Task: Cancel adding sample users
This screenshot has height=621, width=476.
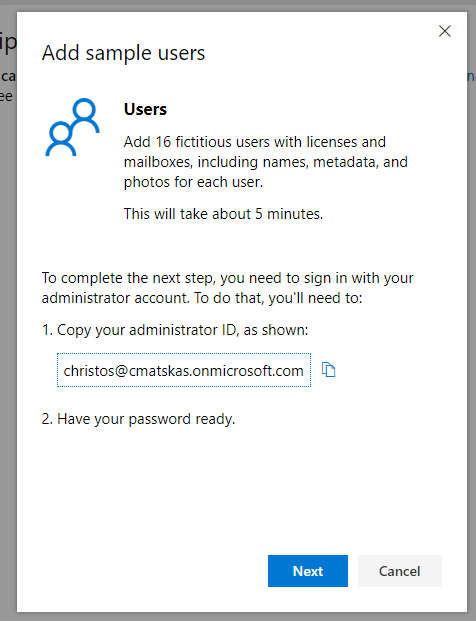Action: [400, 571]
